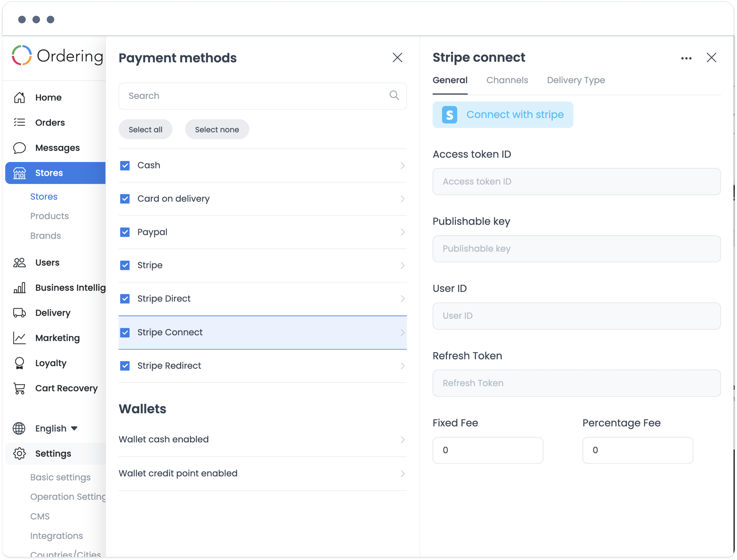Open the Integrations submenu item

(x=56, y=536)
